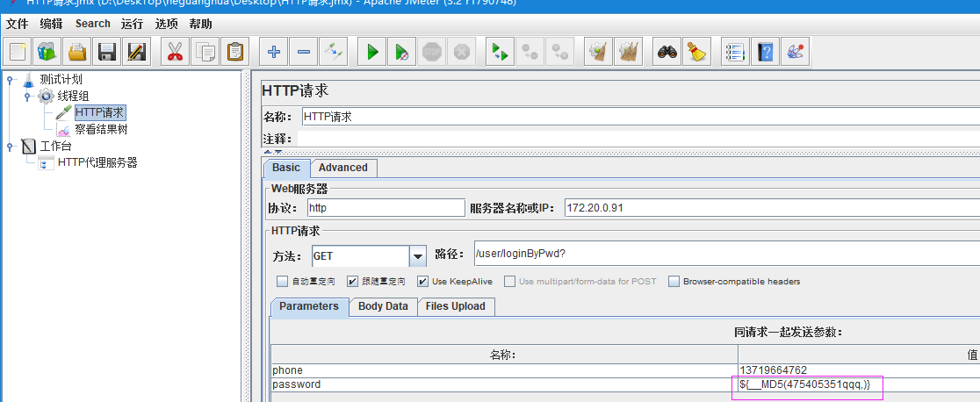Screen dimensions: 980x402
Task: Select HTTP代理服务器 in the tree
Action: [x=97, y=162]
